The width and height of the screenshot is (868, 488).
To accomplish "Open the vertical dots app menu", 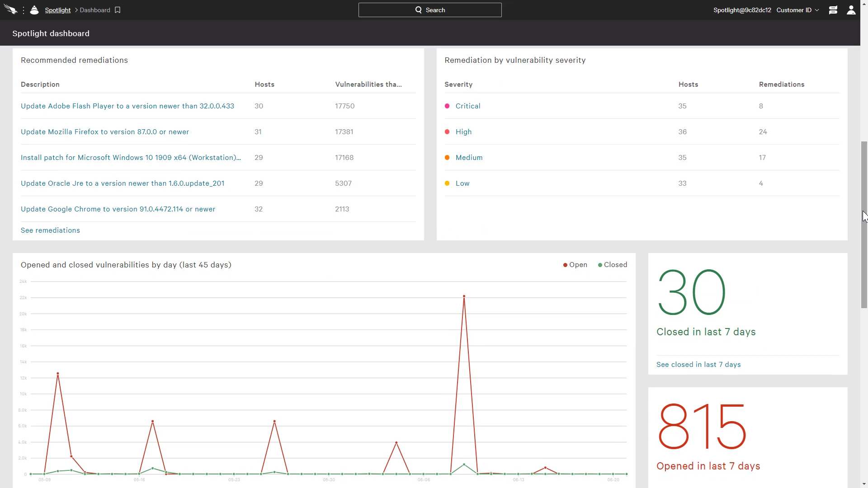I will point(24,10).
